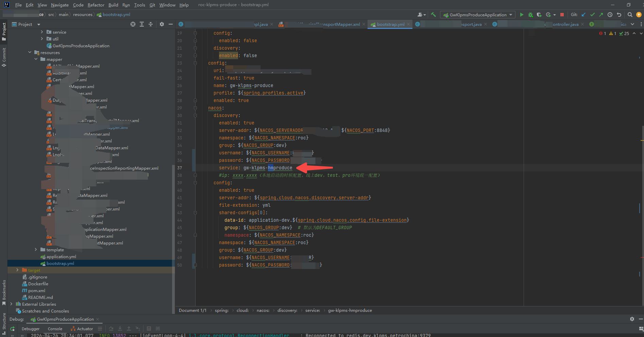Go to previous highlighted problem arrow

pos(634,33)
